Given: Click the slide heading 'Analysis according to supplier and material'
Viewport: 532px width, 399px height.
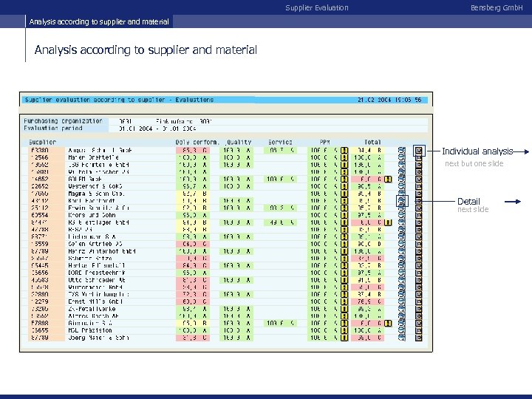Looking at the screenshot, I should (146, 50).
